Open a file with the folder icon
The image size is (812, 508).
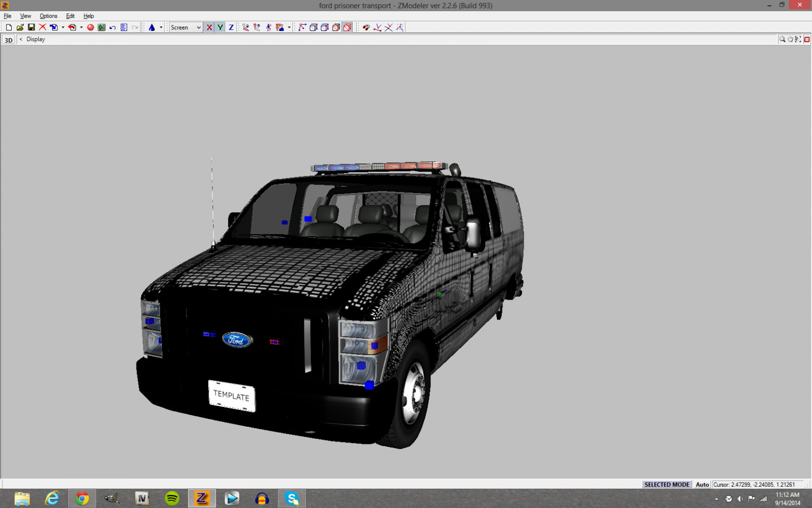[x=20, y=27]
